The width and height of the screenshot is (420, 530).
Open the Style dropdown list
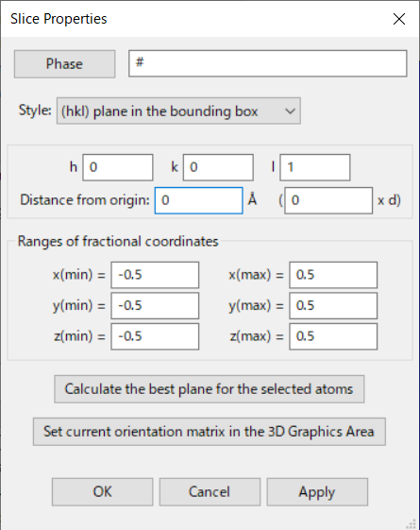click(x=178, y=111)
